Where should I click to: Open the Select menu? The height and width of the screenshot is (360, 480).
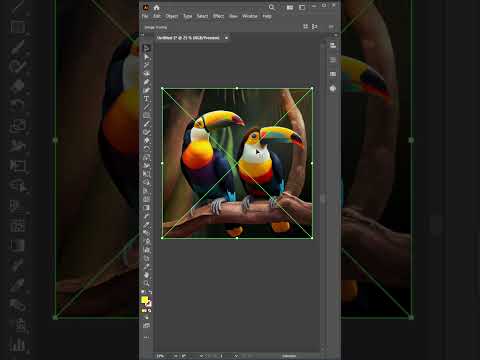click(202, 16)
